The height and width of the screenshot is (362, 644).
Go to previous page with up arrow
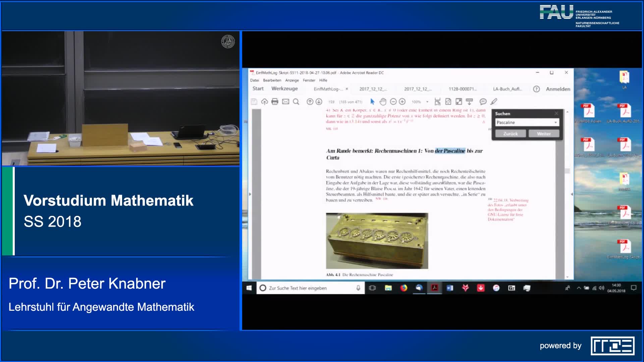click(x=310, y=102)
